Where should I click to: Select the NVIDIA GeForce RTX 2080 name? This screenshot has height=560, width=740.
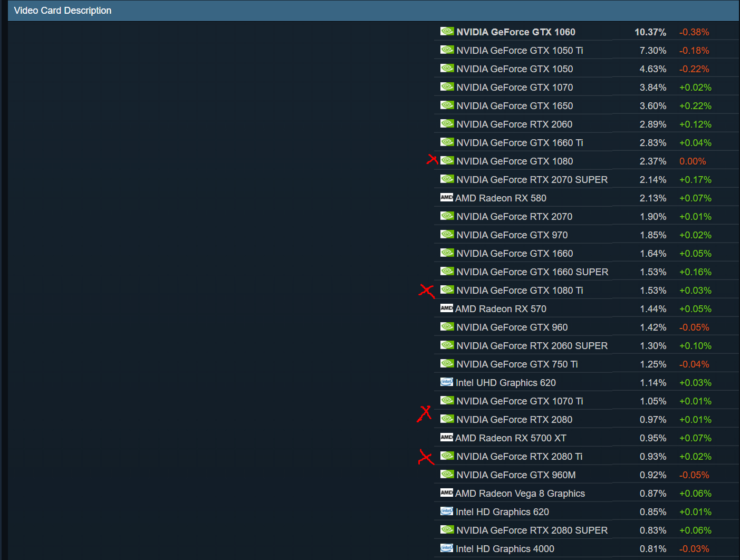(x=514, y=420)
